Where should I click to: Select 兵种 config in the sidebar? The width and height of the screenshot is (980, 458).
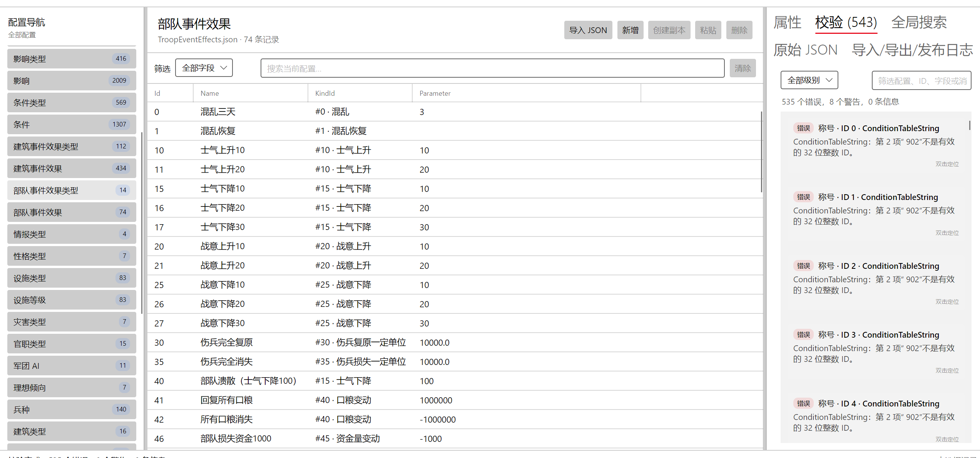(72, 410)
